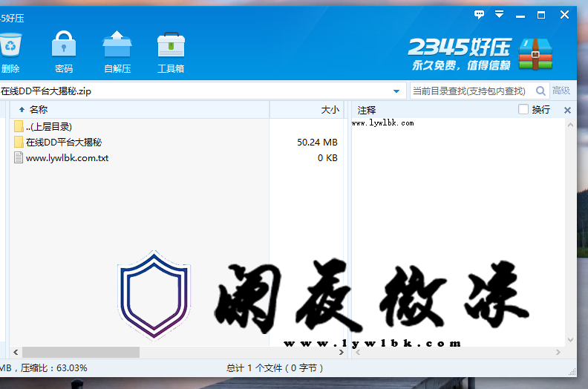Click the Self-extract (自解压) icon

point(117,46)
